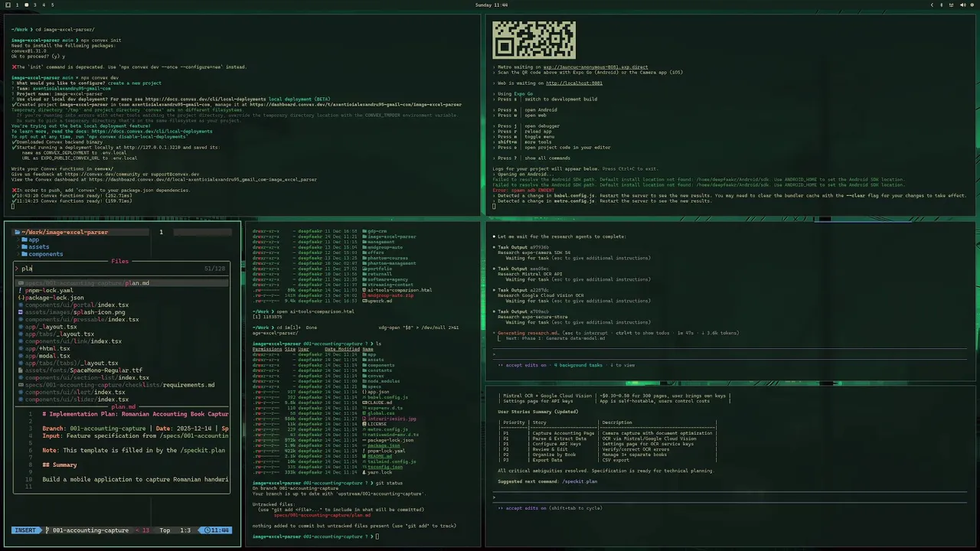Click the Expo QR code
Image resolution: width=980 pixels, height=551 pixels.
coord(534,39)
